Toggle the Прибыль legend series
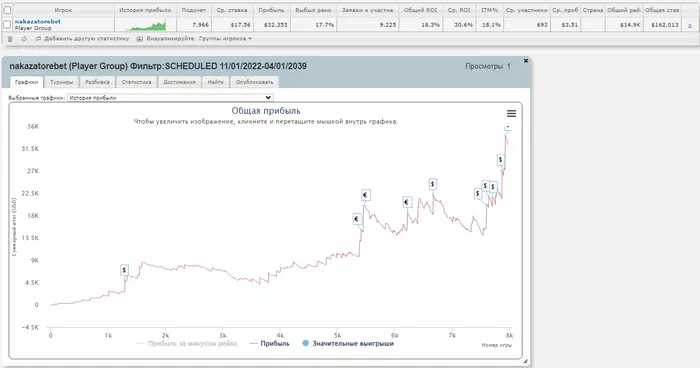This screenshot has width=700, height=368. [x=269, y=343]
